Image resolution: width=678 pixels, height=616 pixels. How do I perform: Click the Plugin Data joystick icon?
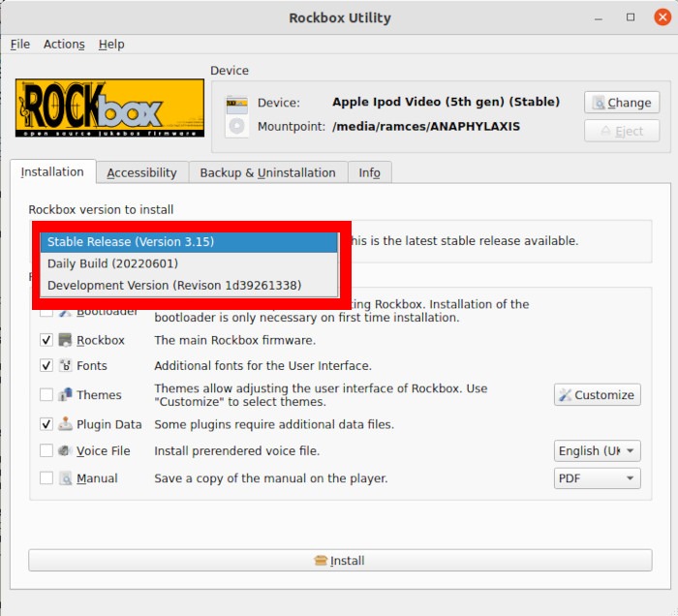[65, 424]
